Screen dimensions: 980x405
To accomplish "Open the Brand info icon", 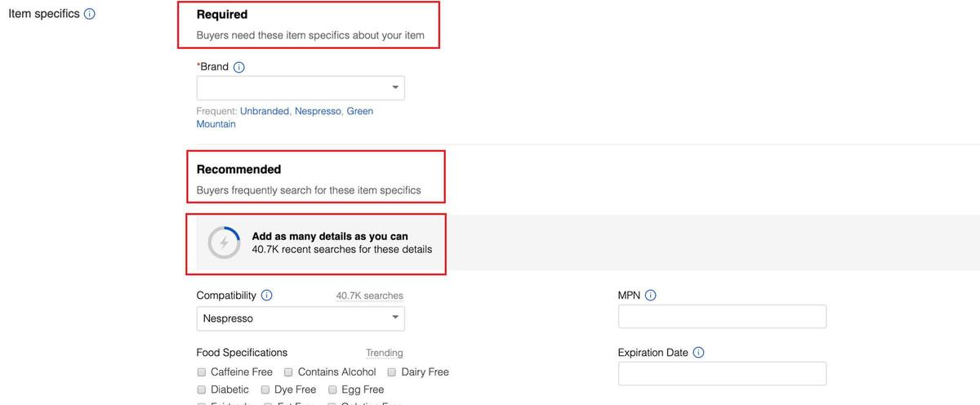I will [239, 67].
